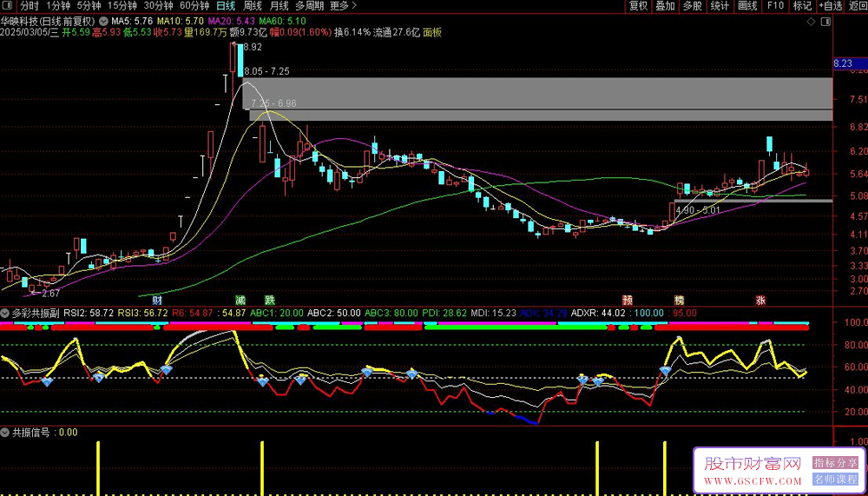Screen dimensions: 868x496
Task: Expand the 华映科技 main chart indicator dropdown
Action: point(105,20)
